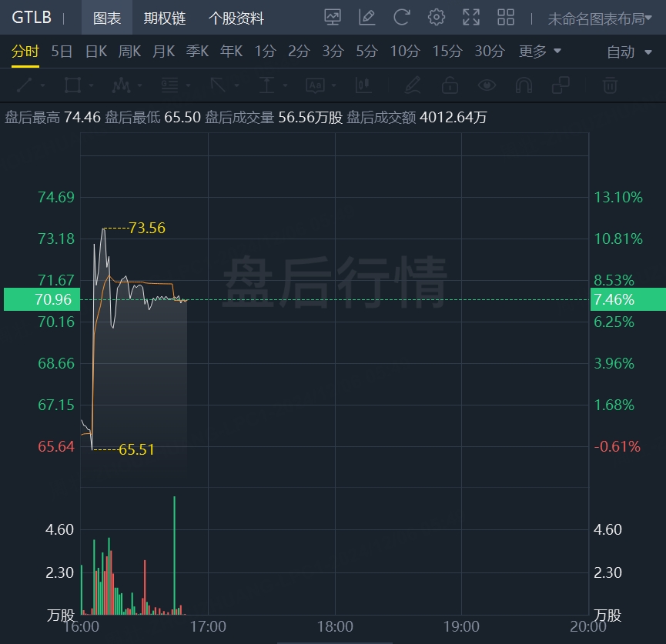
Task: Open chart settings gear icon
Action: tap(437, 18)
